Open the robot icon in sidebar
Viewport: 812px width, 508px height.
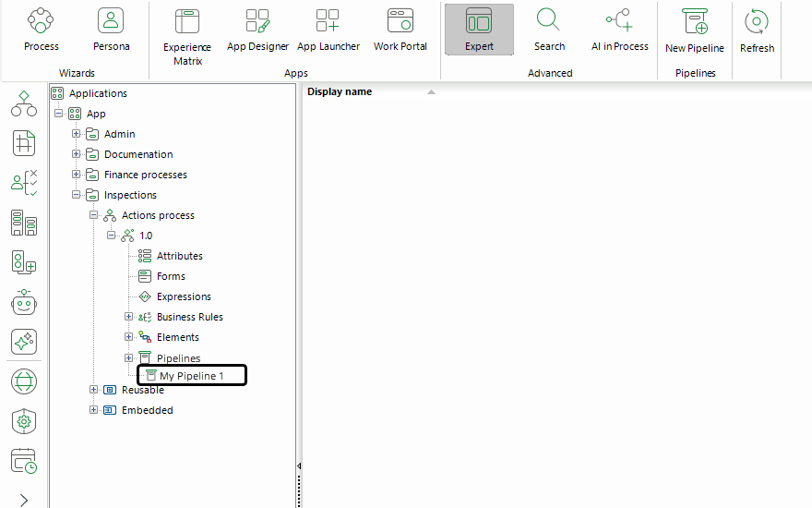24,302
